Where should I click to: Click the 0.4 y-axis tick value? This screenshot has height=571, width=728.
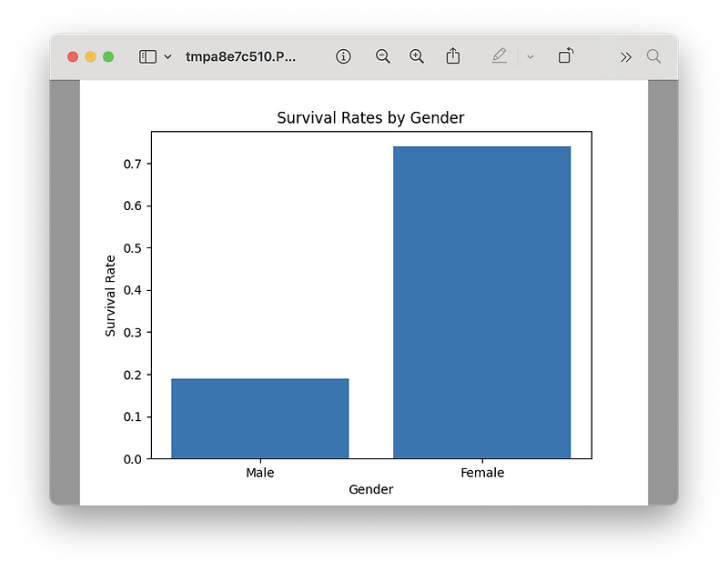pyautogui.click(x=132, y=290)
